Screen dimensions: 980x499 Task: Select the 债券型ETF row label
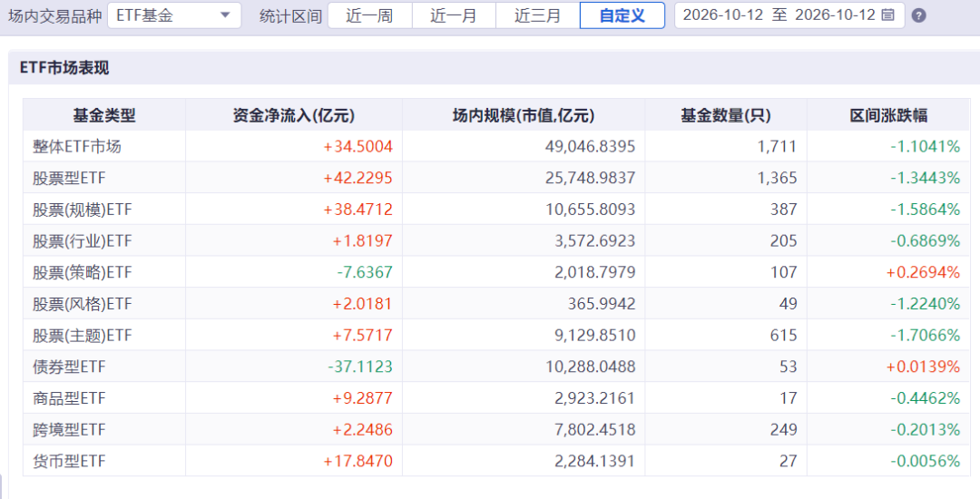point(69,367)
